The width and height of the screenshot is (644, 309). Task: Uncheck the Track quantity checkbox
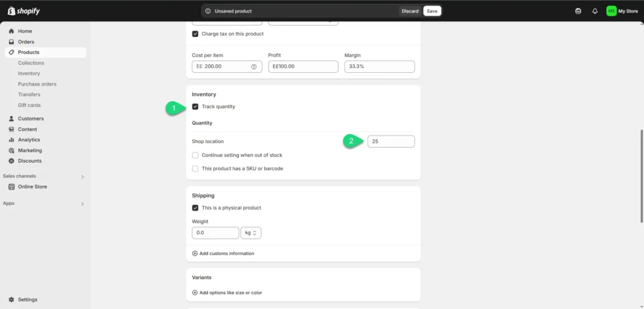pos(195,107)
